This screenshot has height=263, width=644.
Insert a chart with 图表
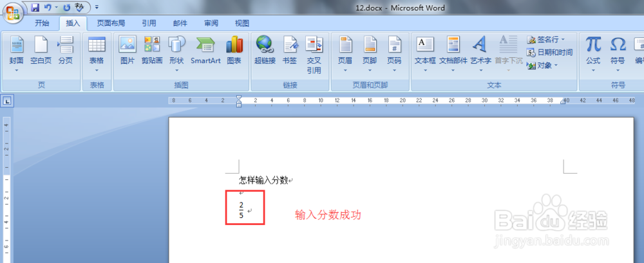click(x=234, y=50)
